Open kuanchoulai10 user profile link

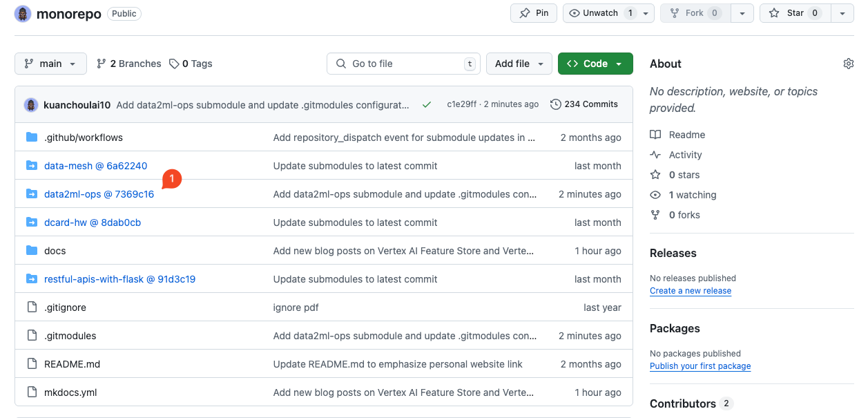(x=77, y=105)
